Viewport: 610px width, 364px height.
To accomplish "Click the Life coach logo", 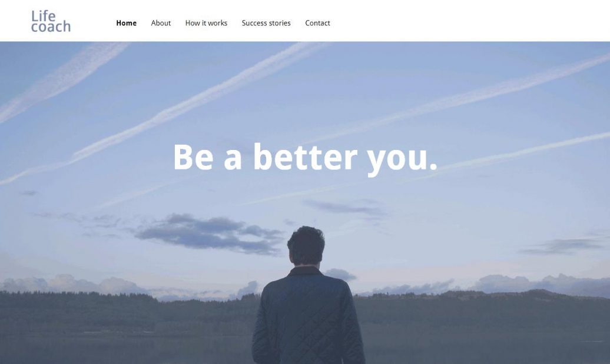I will (51, 21).
